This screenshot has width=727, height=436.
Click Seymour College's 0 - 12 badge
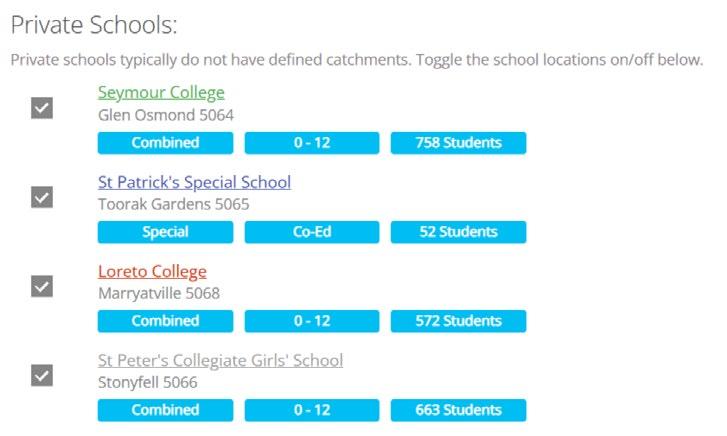(x=312, y=143)
